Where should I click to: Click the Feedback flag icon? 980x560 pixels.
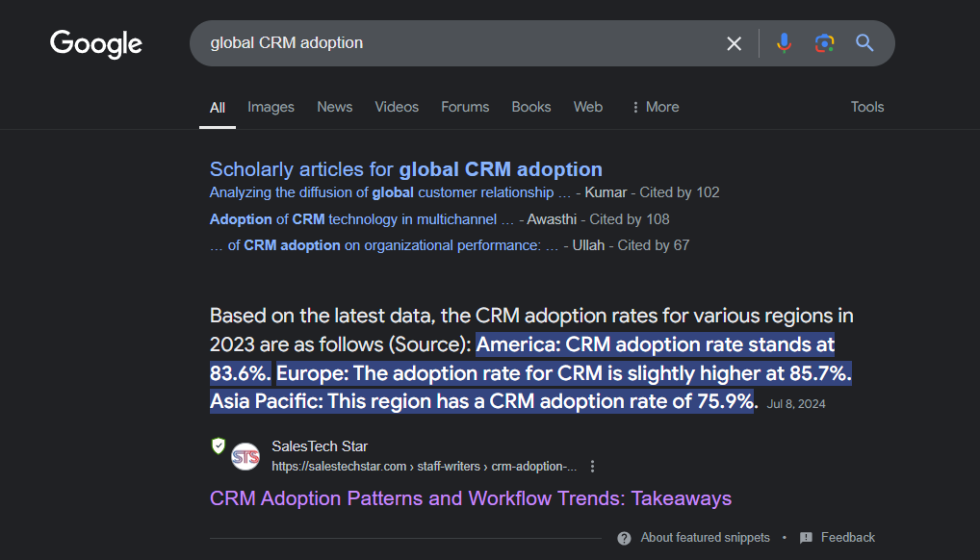807,538
